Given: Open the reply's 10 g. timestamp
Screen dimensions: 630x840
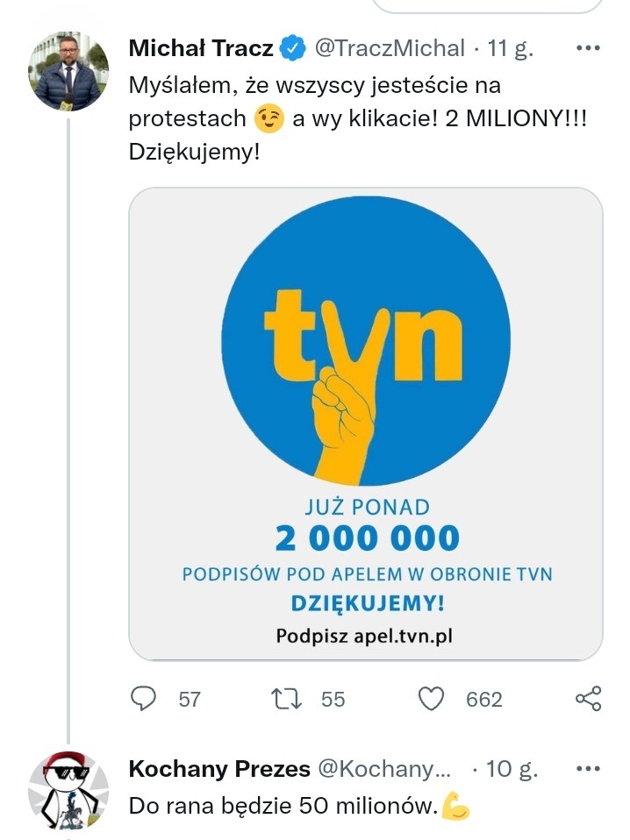Looking at the screenshot, I should (511, 769).
